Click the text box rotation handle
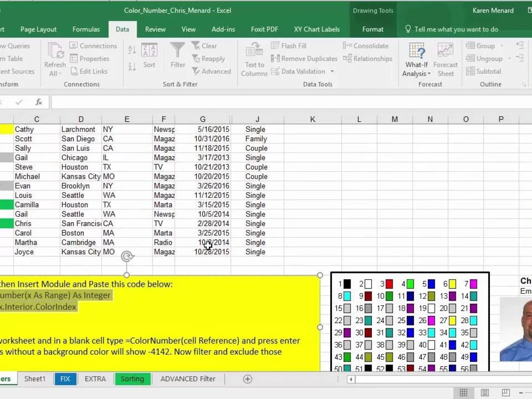The width and height of the screenshot is (532, 399). tap(127, 256)
